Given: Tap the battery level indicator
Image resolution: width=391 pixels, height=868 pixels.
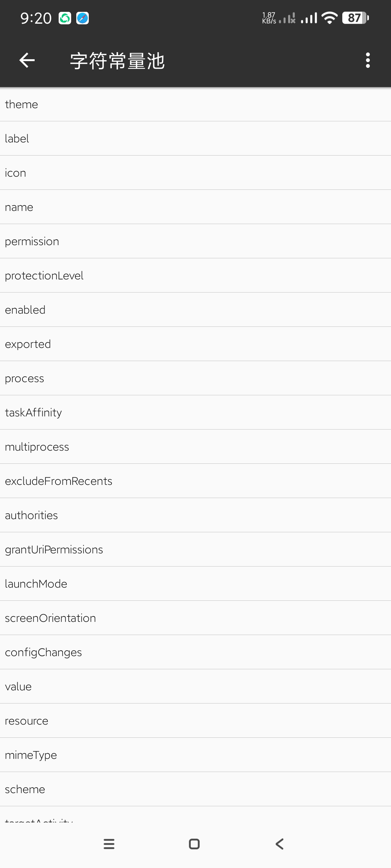Looking at the screenshot, I should point(355,18).
